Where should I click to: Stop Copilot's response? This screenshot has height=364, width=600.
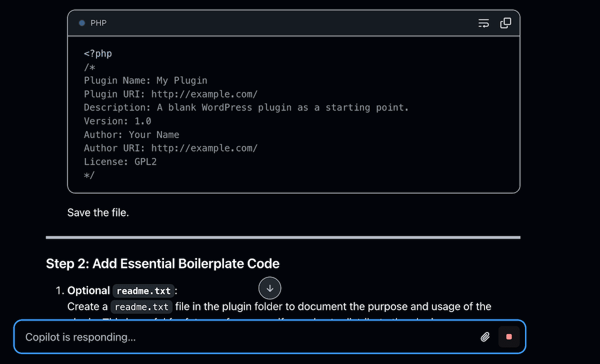click(509, 337)
